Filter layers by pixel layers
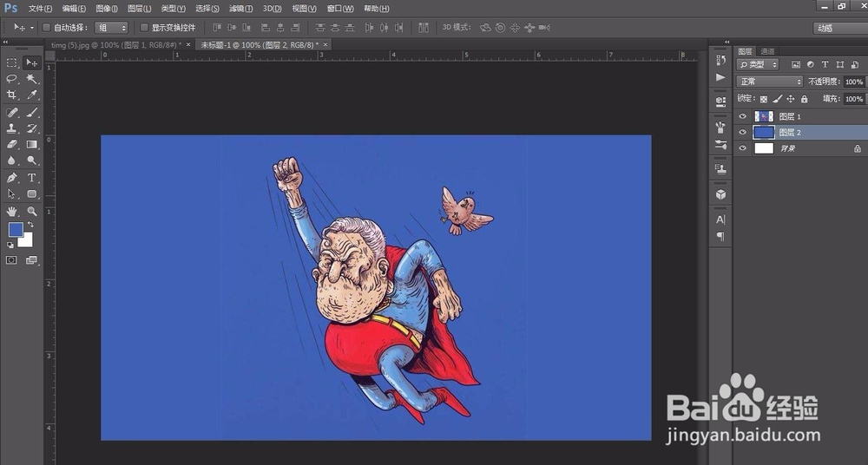This screenshot has width=868, height=465. coord(796,65)
